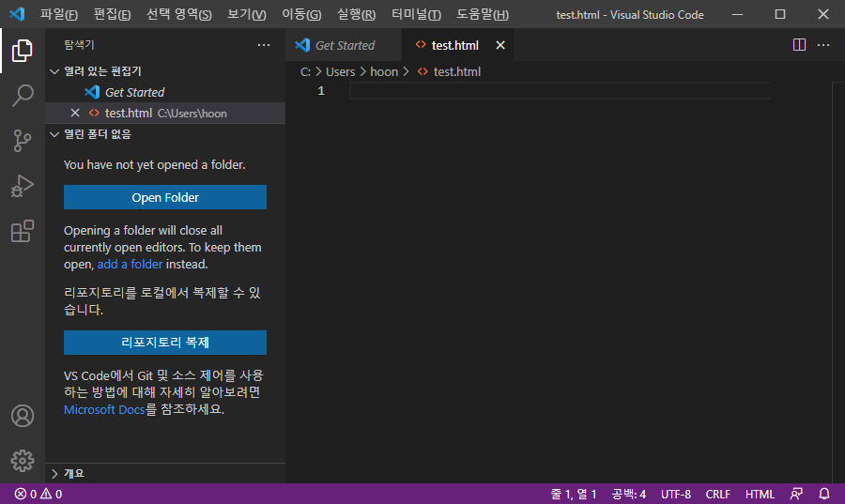This screenshot has height=504, width=845.
Task: Click the VS Code logo in title bar
Action: [x=17, y=14]
